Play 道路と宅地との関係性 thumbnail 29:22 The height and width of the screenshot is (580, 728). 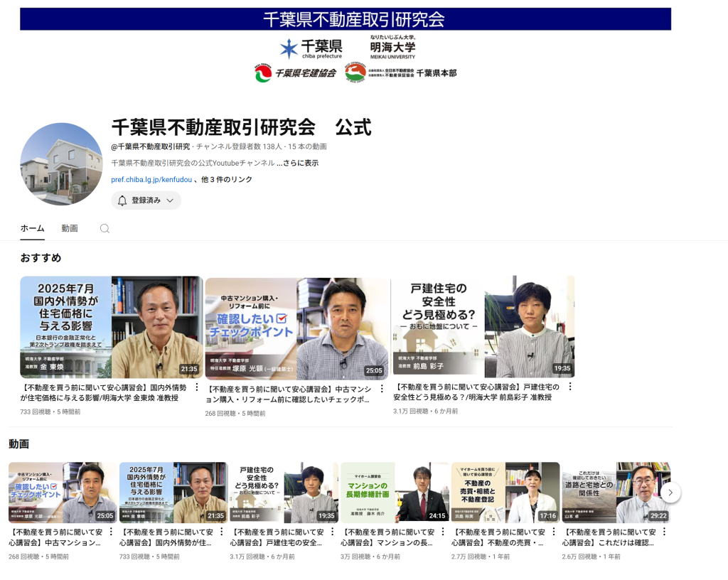(616, 493)
